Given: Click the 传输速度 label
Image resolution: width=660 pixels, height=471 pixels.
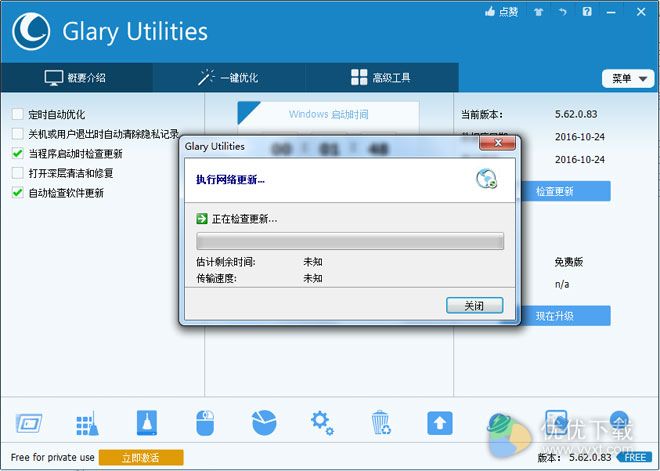Looking at the screenshot, I should pos(217,278).
